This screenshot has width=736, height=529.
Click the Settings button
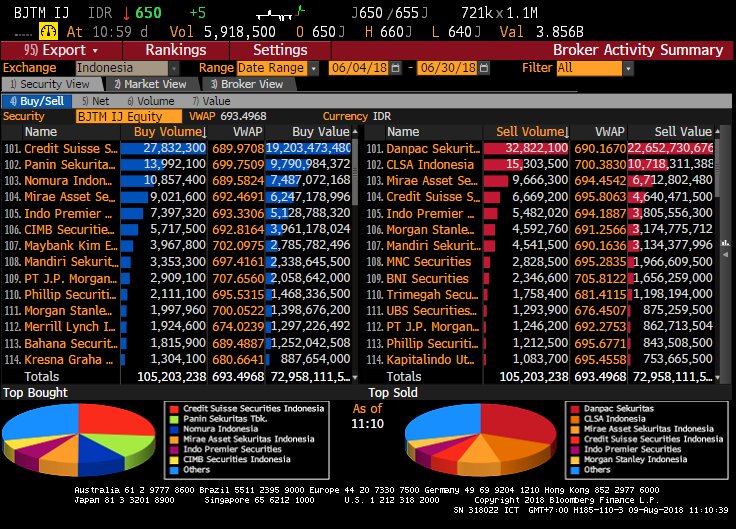pos(280,50)
